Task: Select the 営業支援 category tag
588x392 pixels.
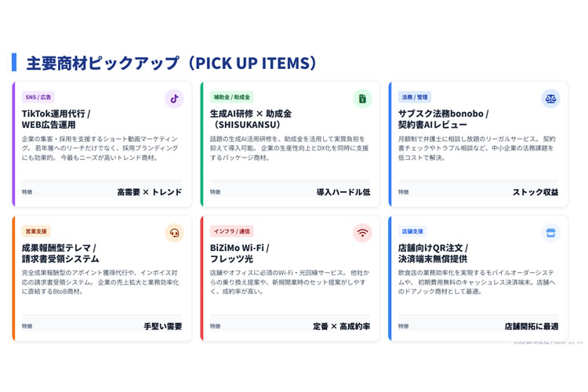Action: (36, 231)
